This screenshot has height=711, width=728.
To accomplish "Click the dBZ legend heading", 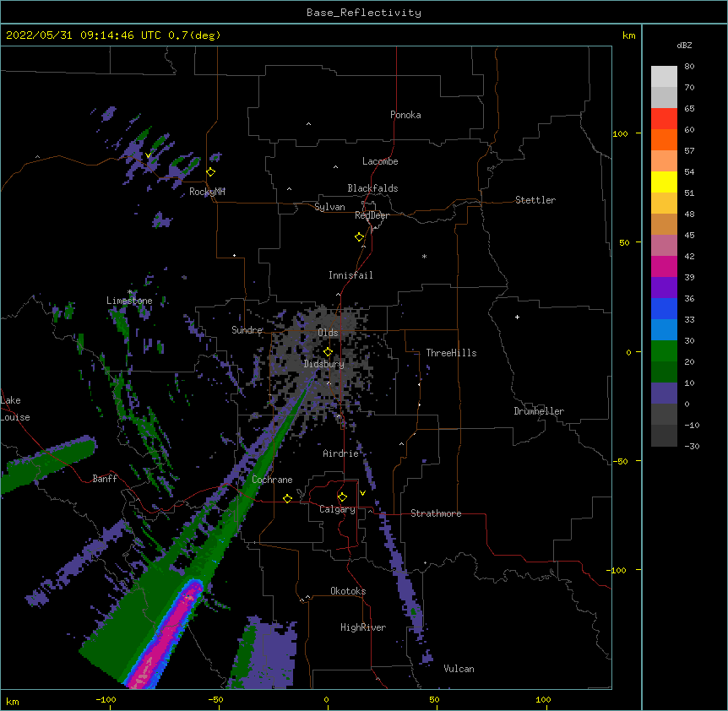I will (684, 45).
